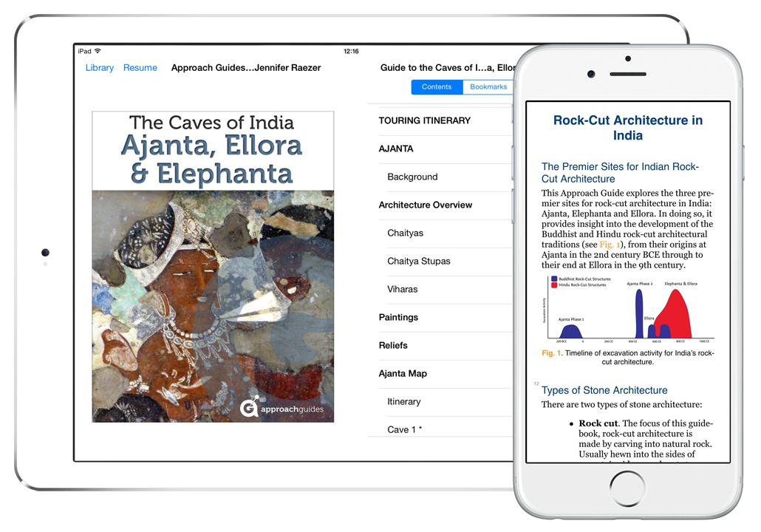761x532 pixels.
Task: Open the Touring Itinerary section
Action: tap(424, 120)
